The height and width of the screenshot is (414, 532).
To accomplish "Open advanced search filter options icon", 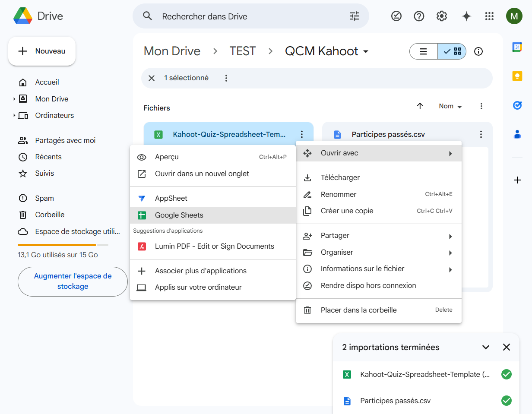I will 354,16.
